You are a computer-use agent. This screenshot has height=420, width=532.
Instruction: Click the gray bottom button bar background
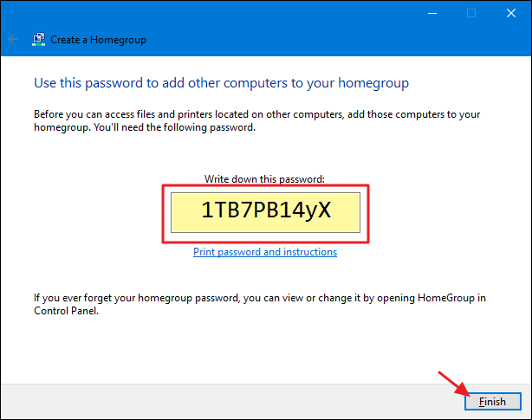pos(230,401)
